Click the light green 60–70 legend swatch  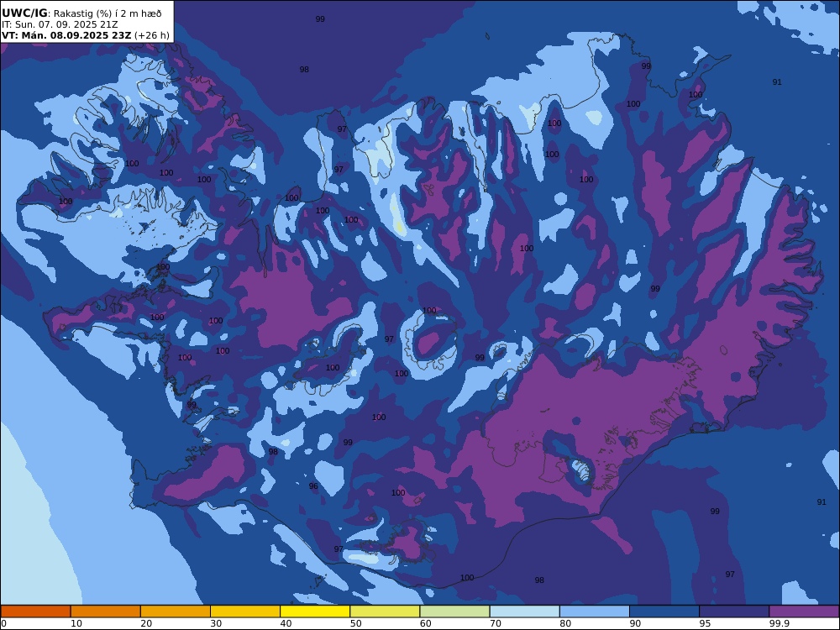pyautogui.click(x=454, y=612)
